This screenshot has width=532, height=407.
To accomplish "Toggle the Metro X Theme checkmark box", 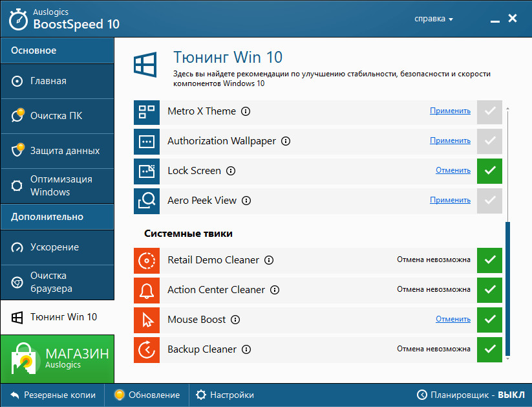I will click(489, 112).
